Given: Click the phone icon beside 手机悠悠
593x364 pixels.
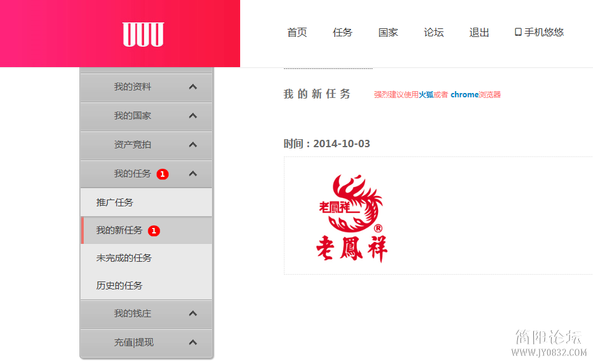Looking at the screenshot, I should pyautogui.click(x=518, y=32).
